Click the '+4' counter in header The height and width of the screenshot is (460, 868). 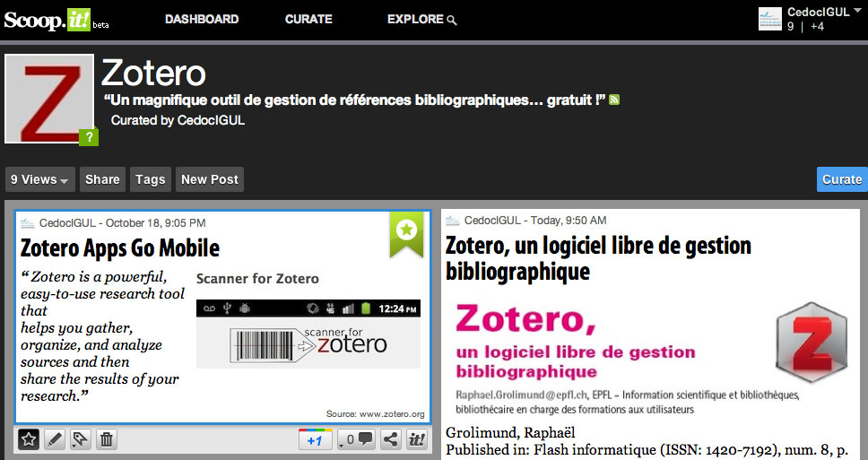point(817,27)
